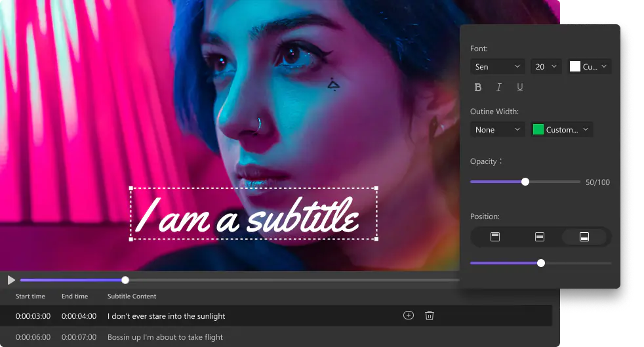Screen dimensions: 644x347
Task: Open the Sen font family dropdown
Action: pyautogui.click(x=497, y=66)
